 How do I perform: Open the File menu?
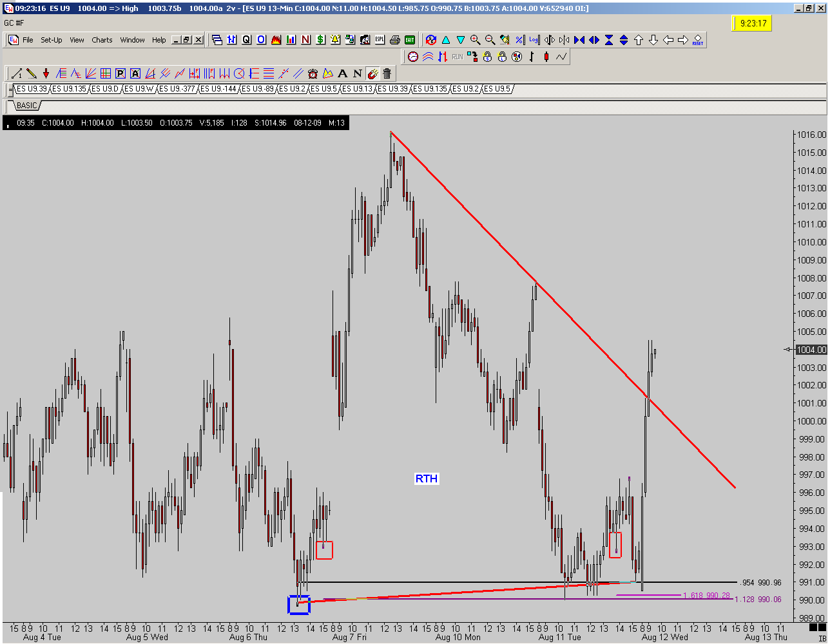[28, 40]
